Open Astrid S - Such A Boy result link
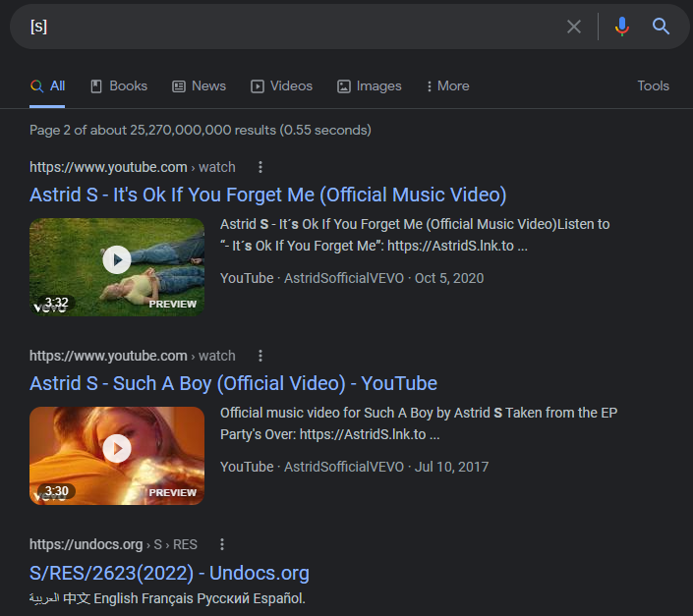The width and height of the screenshot is (693, 616). (233, 383)
